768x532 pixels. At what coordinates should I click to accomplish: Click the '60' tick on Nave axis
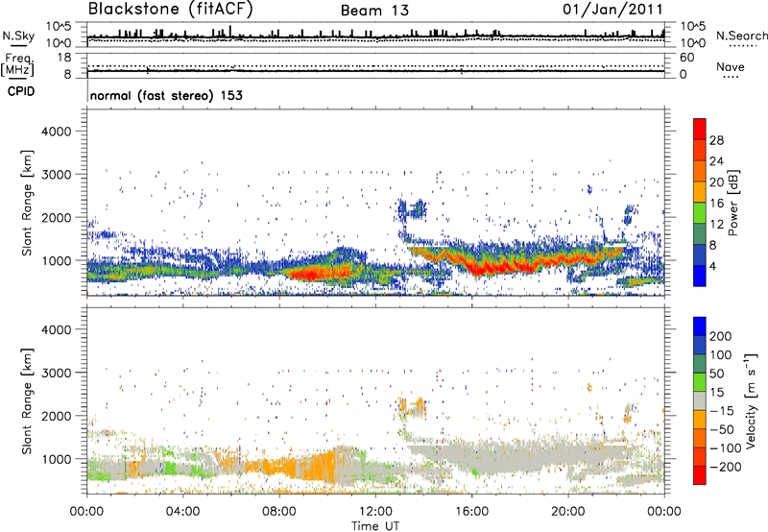coord(686,58)
